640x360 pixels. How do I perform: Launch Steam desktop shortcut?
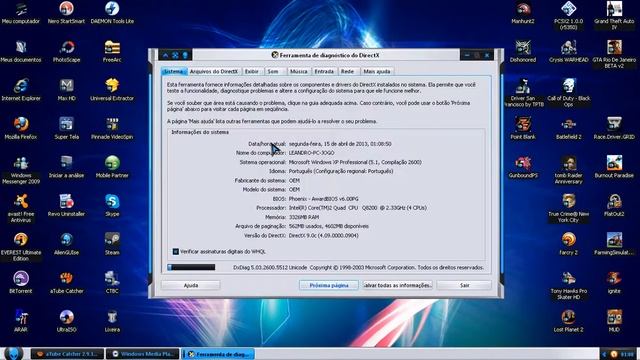coord(112,244)
